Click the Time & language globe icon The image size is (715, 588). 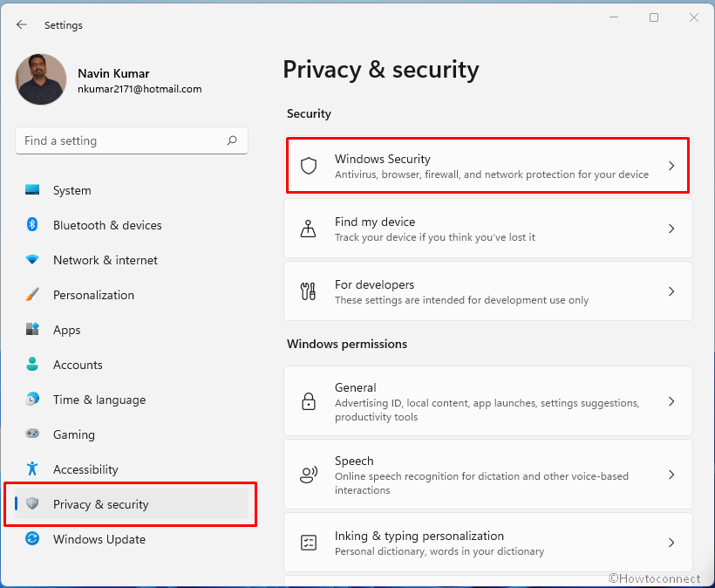tap(32, 399)
